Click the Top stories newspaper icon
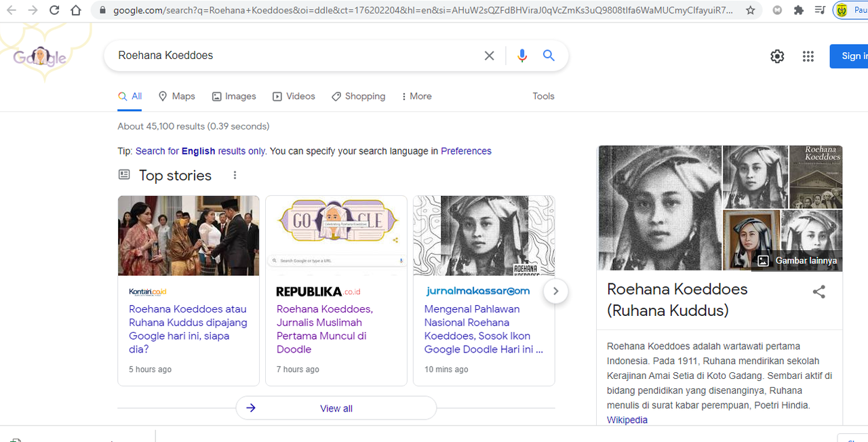 point(124,175)
